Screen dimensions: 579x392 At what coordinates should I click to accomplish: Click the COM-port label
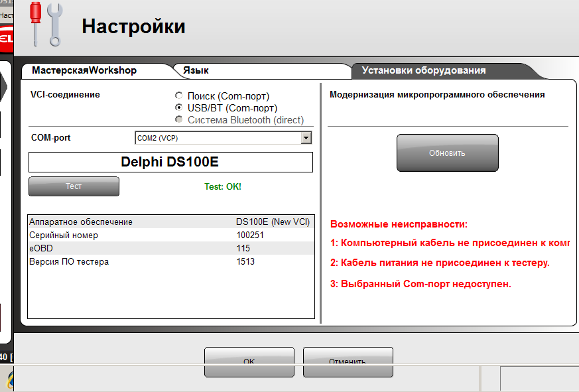click(x=50, y=137)
